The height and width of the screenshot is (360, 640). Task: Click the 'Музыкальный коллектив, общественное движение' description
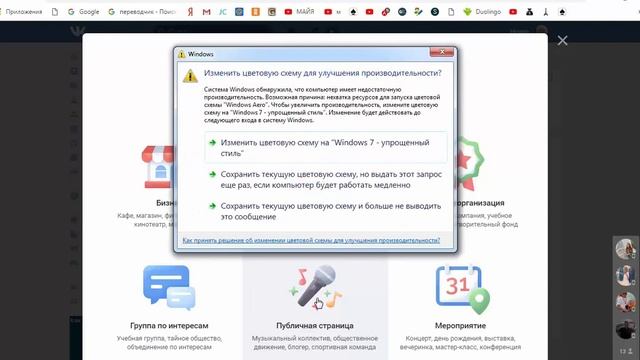[x=315, y=343]
